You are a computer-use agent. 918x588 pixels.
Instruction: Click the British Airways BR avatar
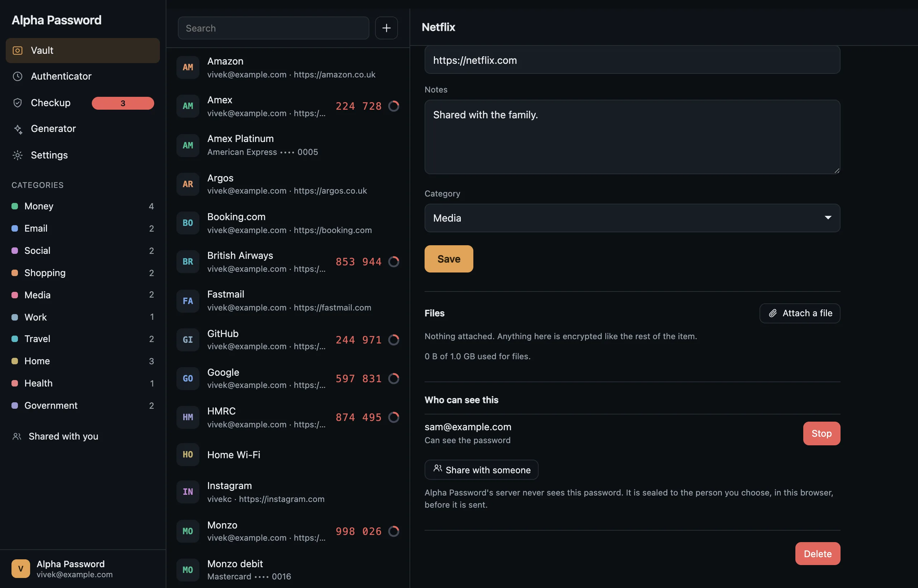coord(188,262)
